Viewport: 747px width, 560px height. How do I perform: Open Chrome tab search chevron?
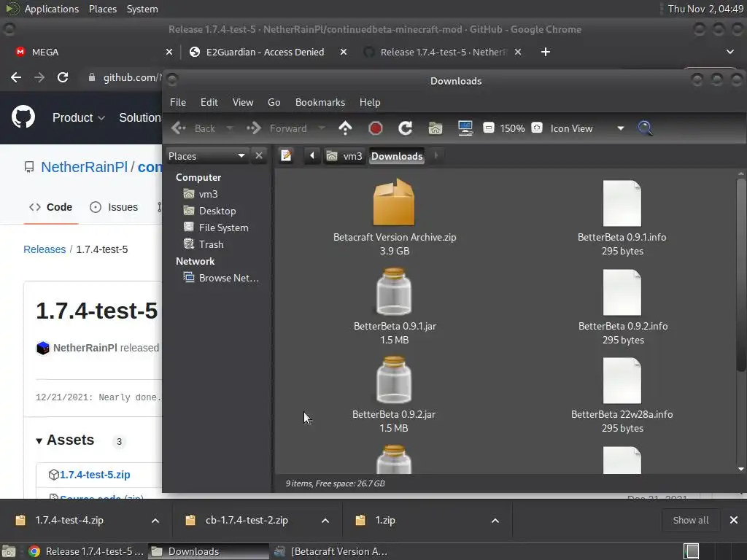[729, 52]
